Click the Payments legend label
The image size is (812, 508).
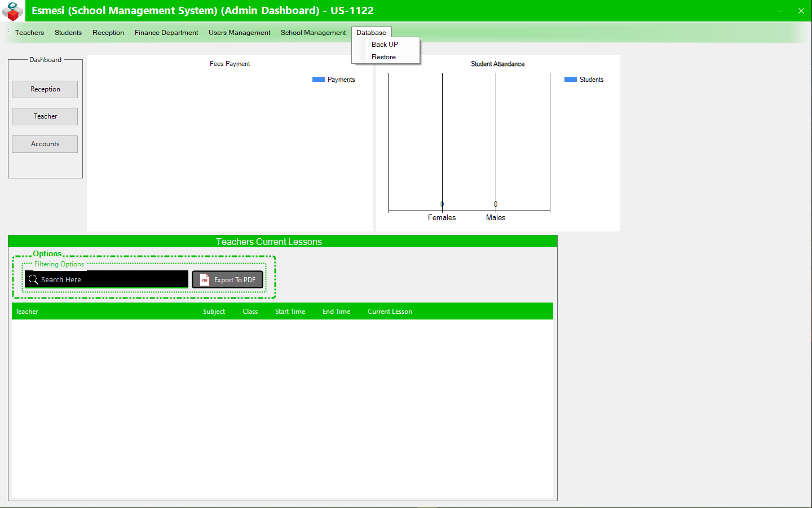pos(341,80)
